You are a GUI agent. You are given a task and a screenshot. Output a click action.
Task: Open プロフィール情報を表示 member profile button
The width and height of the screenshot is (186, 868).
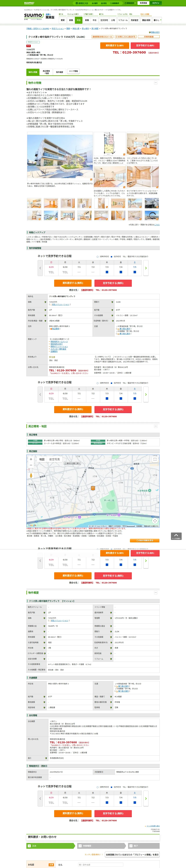tap(132, 855)
